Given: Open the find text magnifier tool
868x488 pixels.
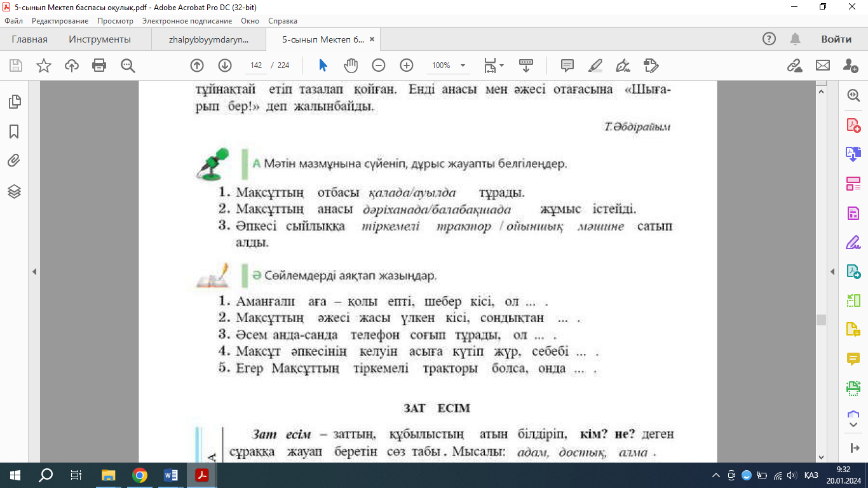Looking at the screenshot, I should coord(128,65).
